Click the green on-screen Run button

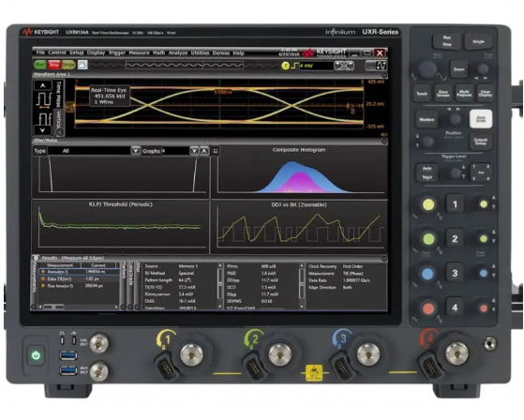click(39, 65)
